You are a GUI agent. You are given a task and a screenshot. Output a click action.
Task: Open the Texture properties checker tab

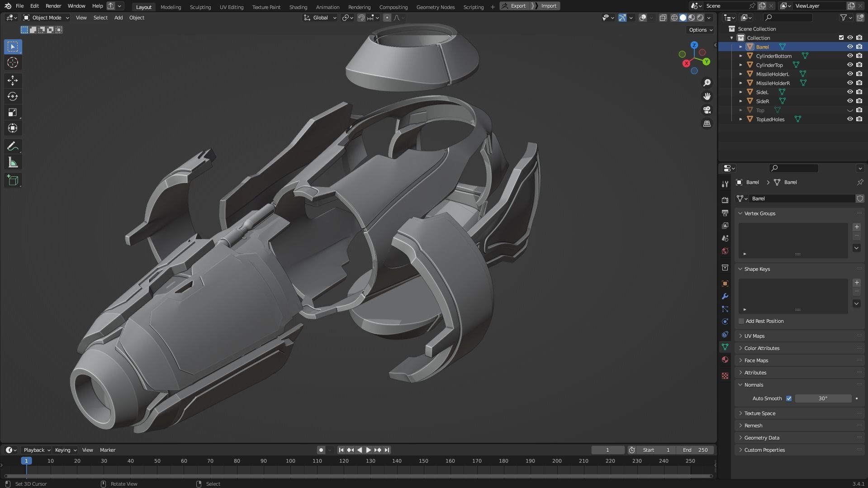725,376
